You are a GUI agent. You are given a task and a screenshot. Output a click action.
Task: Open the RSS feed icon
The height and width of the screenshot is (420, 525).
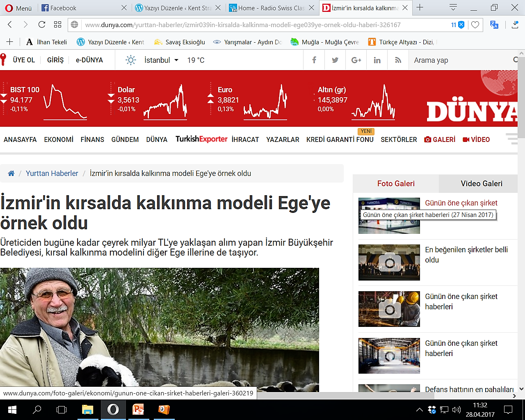(398, 60)
